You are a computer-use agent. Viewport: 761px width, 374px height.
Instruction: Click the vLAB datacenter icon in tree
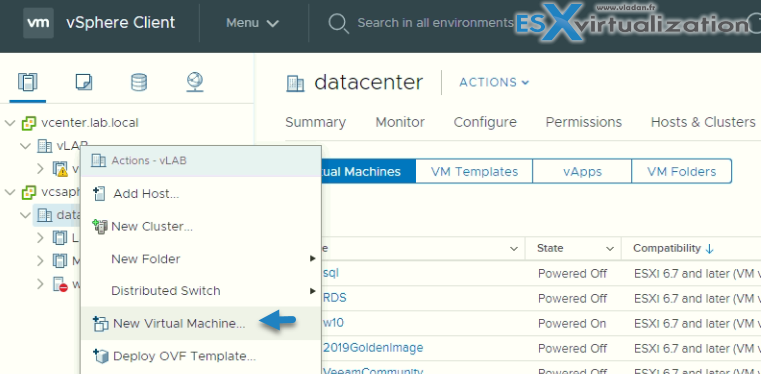point(44,146)
